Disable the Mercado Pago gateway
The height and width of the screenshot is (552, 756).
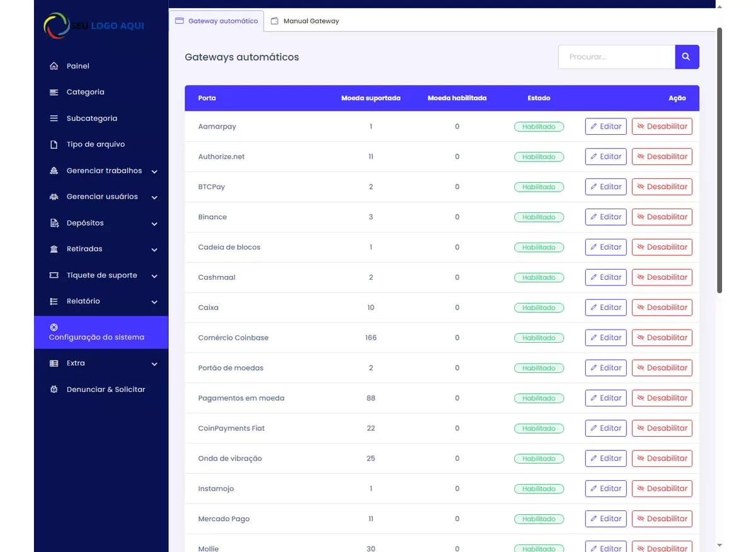[661, 519]
